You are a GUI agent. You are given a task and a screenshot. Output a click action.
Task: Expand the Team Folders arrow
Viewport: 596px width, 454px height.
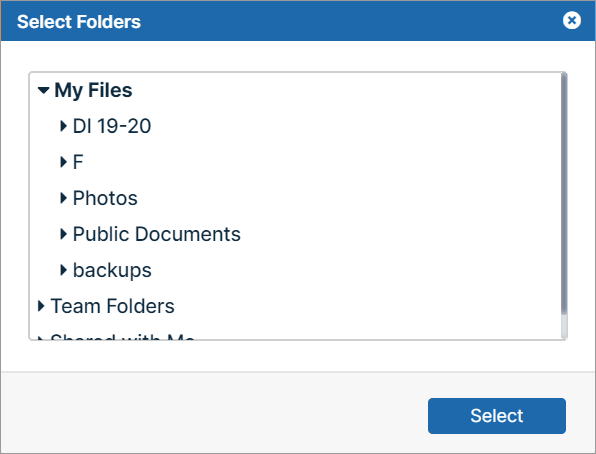[41, 306]
